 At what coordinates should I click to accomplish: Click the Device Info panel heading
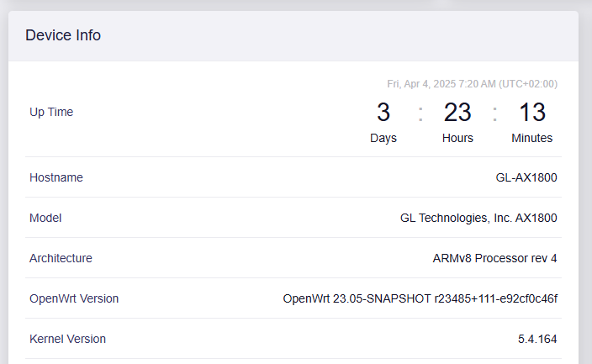tap(63, 35)
